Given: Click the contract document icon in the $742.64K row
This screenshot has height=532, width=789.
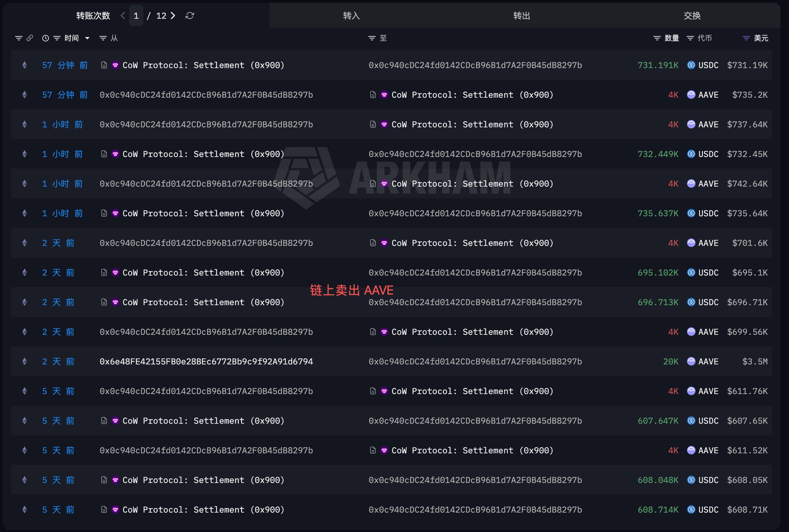Looking at the screenshot, I should coord(373,183).
